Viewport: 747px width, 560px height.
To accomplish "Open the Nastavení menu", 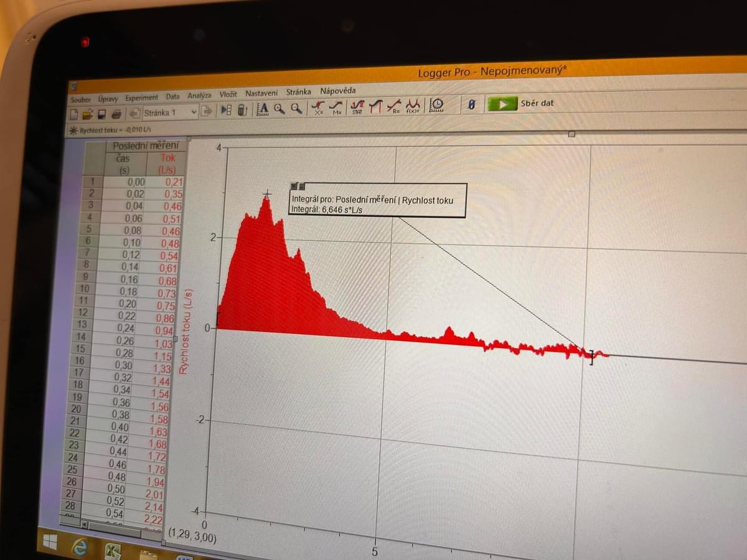I will tap(261, 93).
